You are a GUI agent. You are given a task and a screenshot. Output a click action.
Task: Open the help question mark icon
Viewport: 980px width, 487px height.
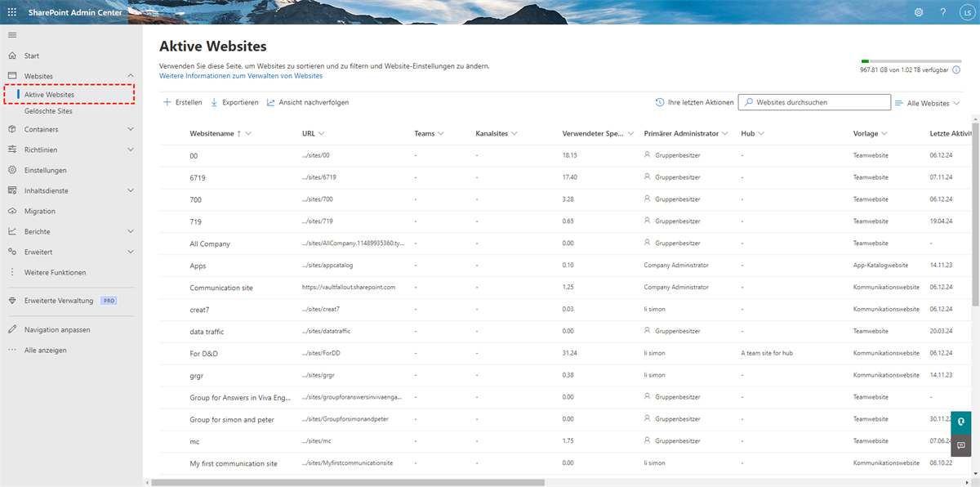point(942,12)
